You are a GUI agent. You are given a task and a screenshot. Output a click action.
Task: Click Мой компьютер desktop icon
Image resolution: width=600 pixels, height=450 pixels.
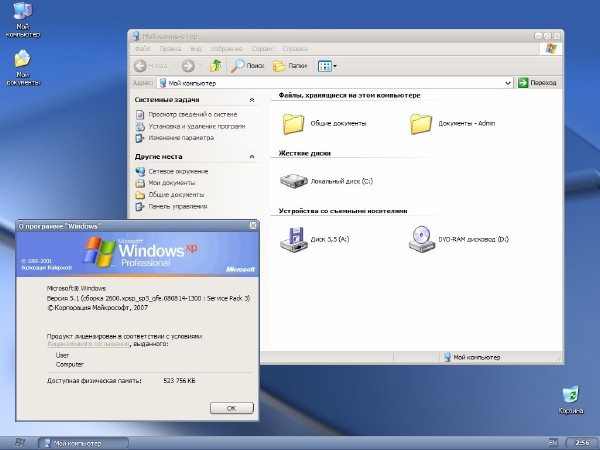[21, 14]
